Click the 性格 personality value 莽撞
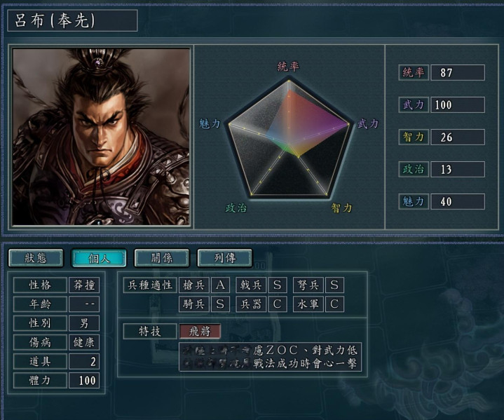 point(84,285)
